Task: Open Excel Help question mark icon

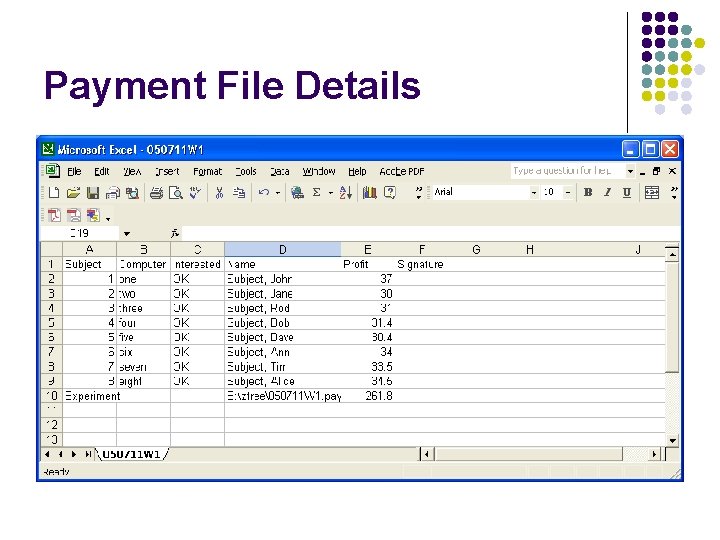Action: click(390, 193)
